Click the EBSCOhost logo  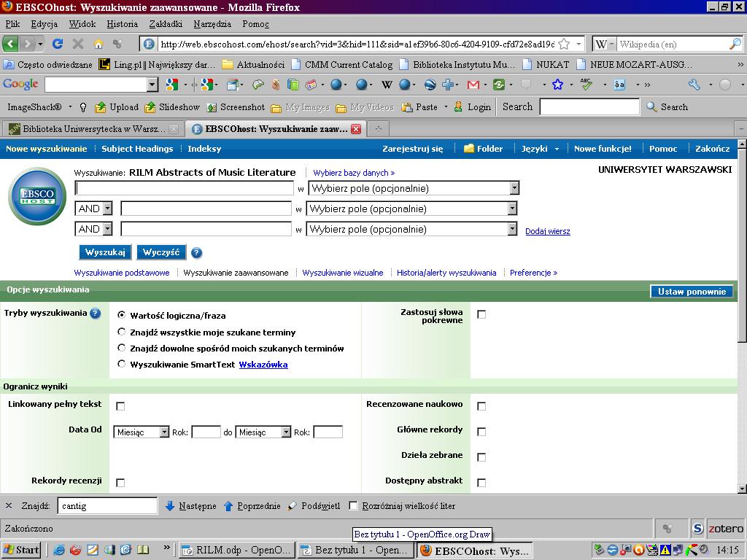tap(37, 195)
